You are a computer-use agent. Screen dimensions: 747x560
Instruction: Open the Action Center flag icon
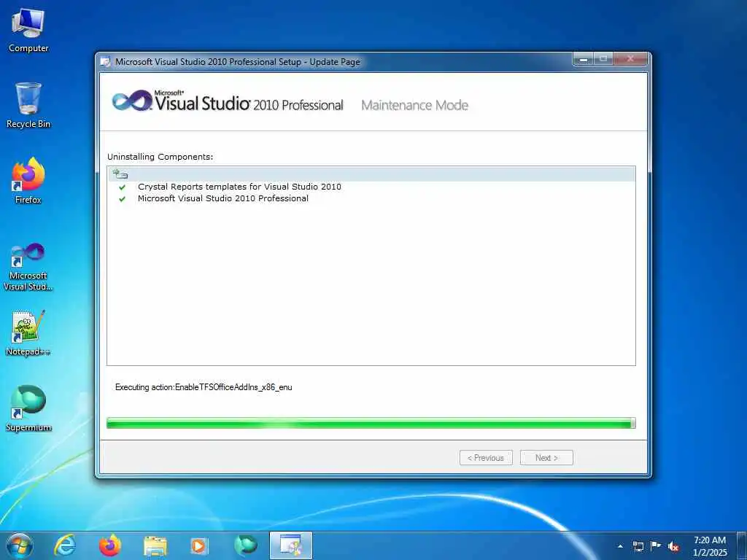pyautogui.click(x=656, y=545)
